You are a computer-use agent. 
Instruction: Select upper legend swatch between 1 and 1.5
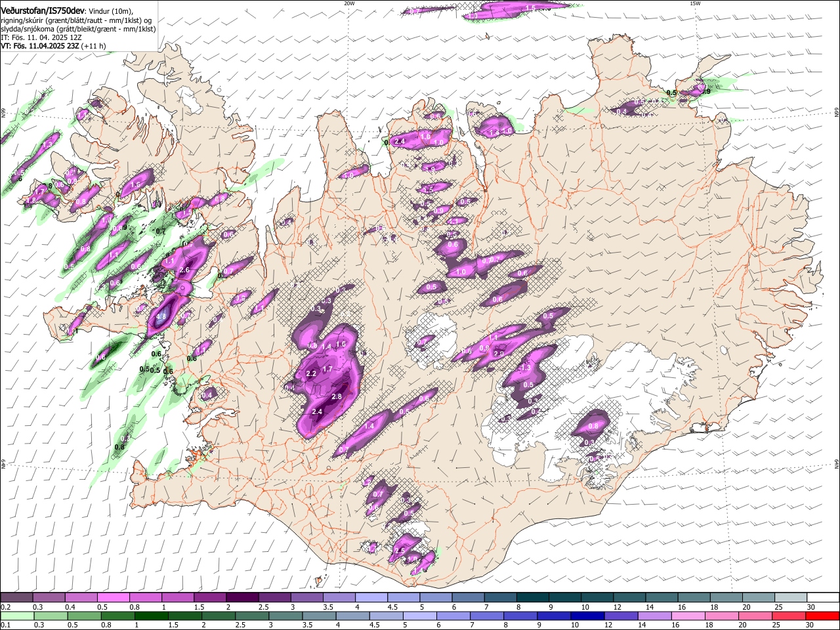click(x=177, y=598)
